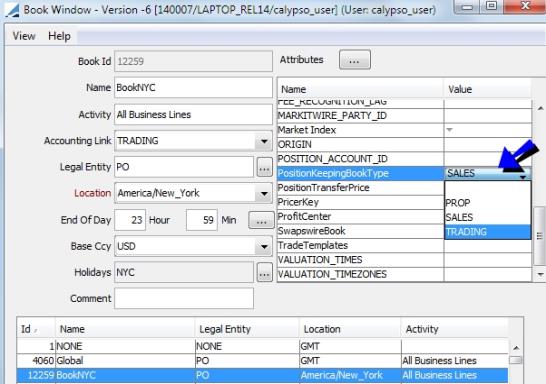Image resolution: width=546 pixels, height=384 pixels.
Task: Sort books by Legal Entity column header
Action: point(247,329)
